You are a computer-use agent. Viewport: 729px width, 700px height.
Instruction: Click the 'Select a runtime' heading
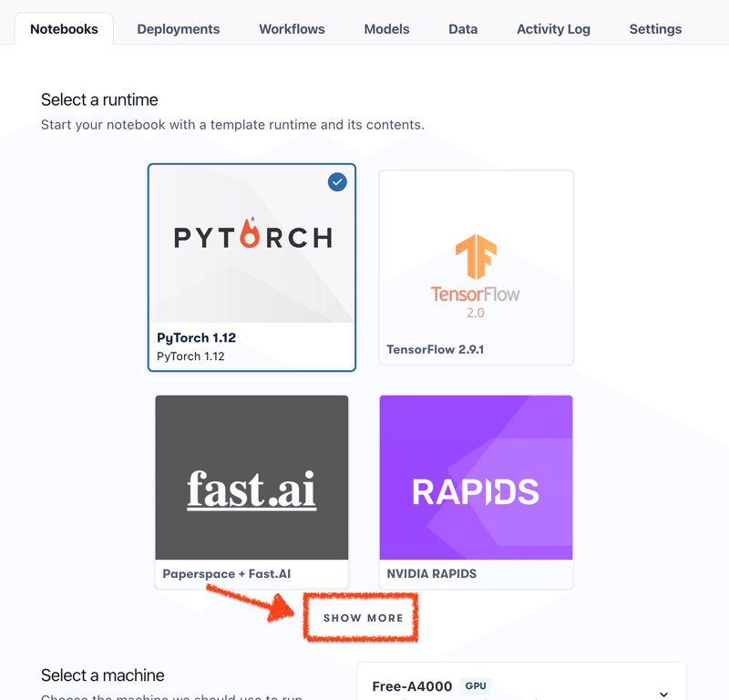point(99,99)
